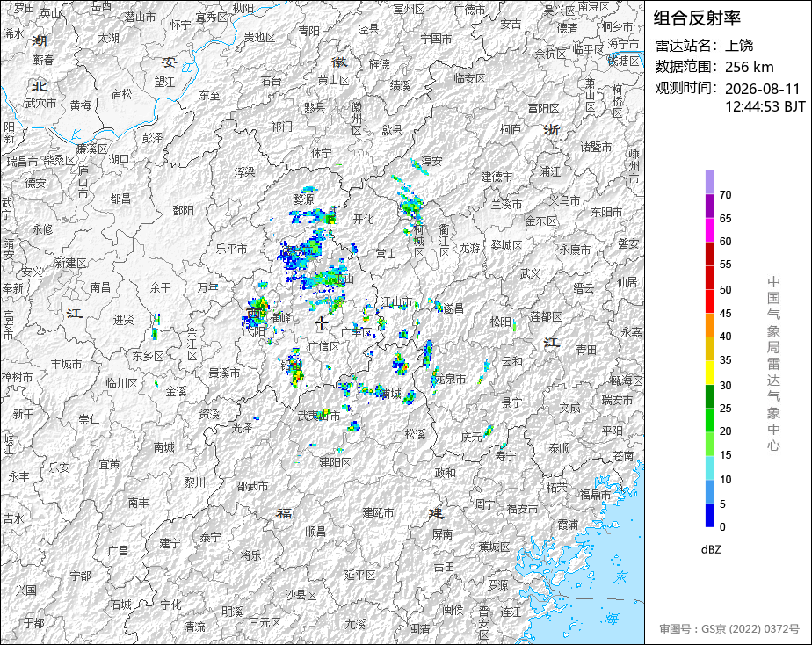Click the map label 南昌
This screenshot has width=812, height=645.
100,286
